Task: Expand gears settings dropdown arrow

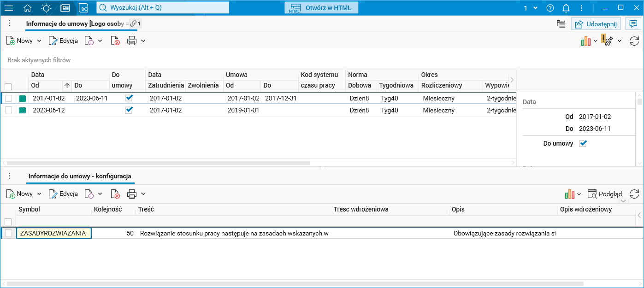Action: (x=620, y=41)
